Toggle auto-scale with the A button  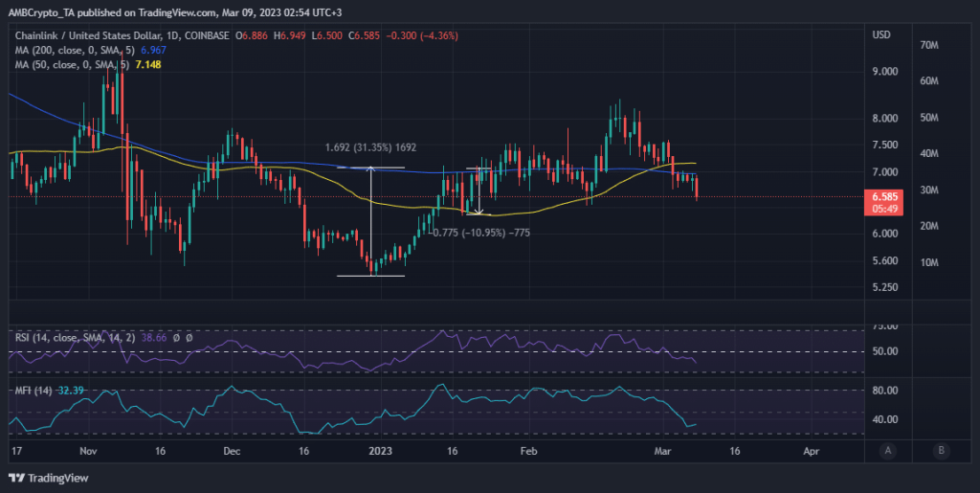889,450
